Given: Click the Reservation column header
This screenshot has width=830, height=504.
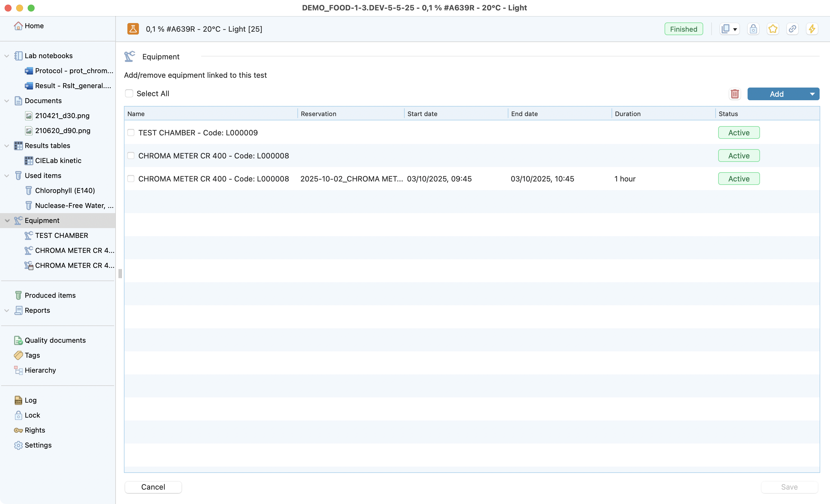Looking at the screenshot, I should [318, 114].
